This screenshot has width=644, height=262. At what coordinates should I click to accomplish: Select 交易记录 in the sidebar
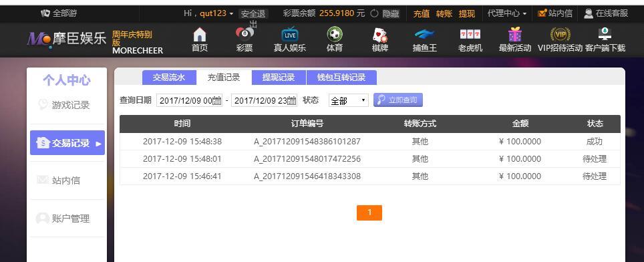(x=67, y=143)
